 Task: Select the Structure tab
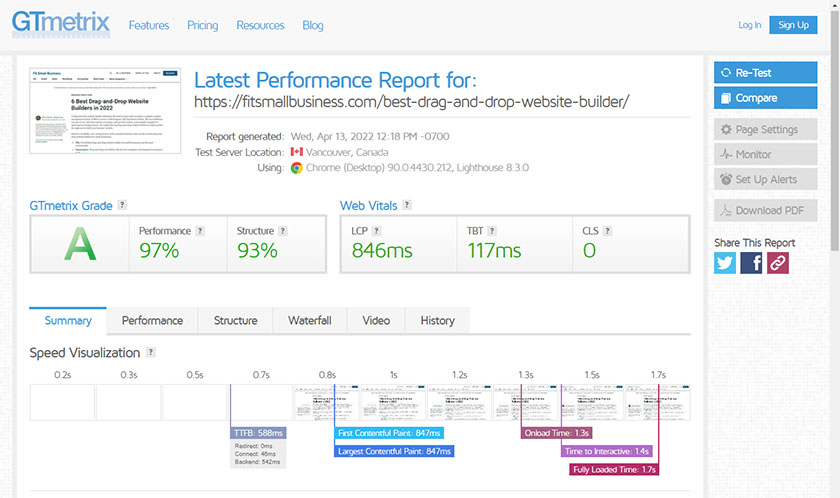(235, 320)
